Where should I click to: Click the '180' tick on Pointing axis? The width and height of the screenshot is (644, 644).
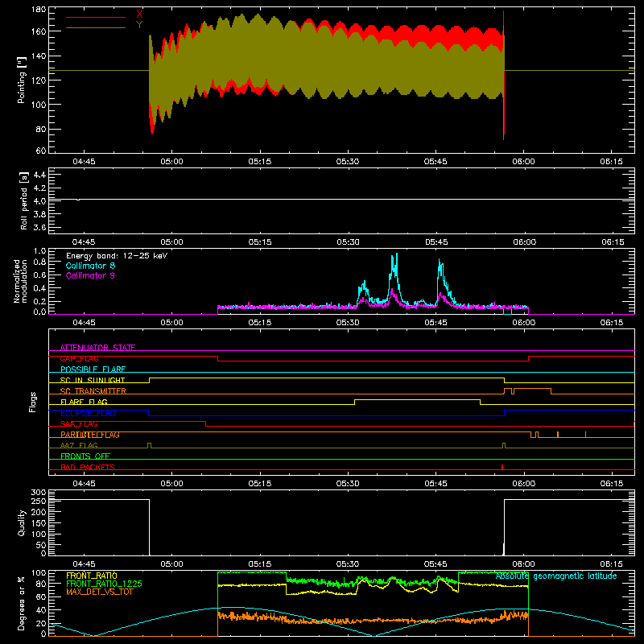pos(39,10)
